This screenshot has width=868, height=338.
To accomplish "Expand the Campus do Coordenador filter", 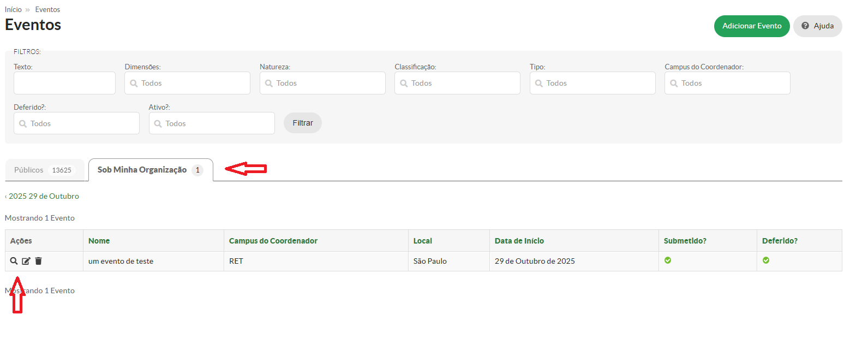I will (727, 83).
